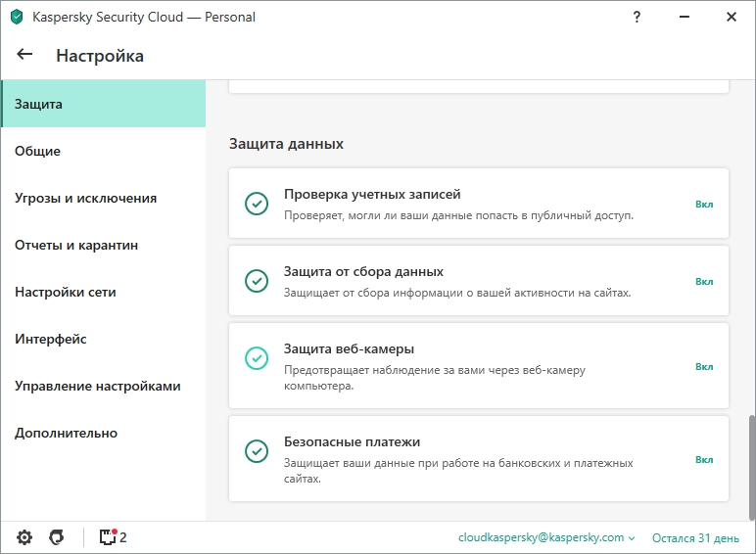Image resolution: width=756 pixels, height=554 pixels.
Task: Click description about активности на сайтах
Action: tap(457, 293)
